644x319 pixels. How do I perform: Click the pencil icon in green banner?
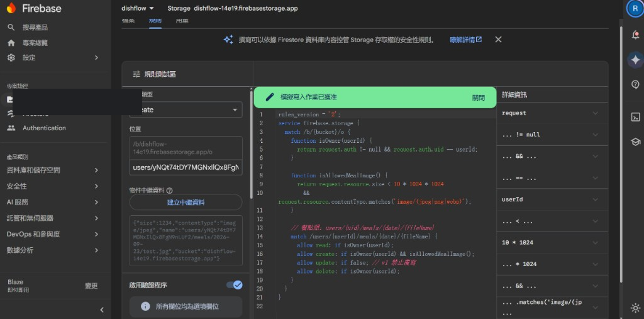(x=269, y=97)
